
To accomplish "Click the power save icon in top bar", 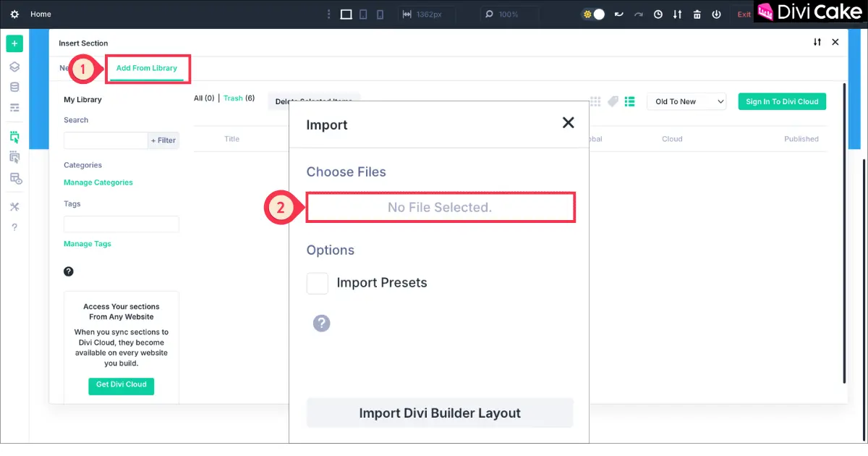I will 716,14.
